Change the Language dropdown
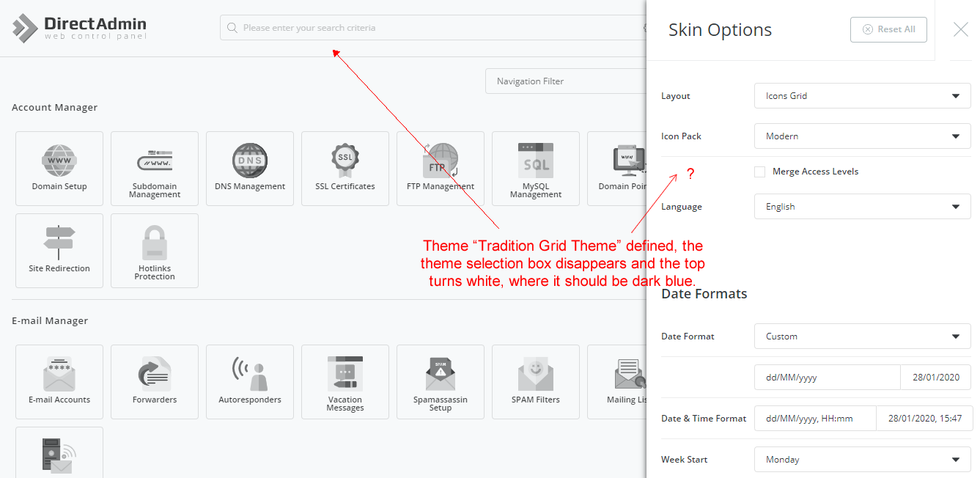 862,207
